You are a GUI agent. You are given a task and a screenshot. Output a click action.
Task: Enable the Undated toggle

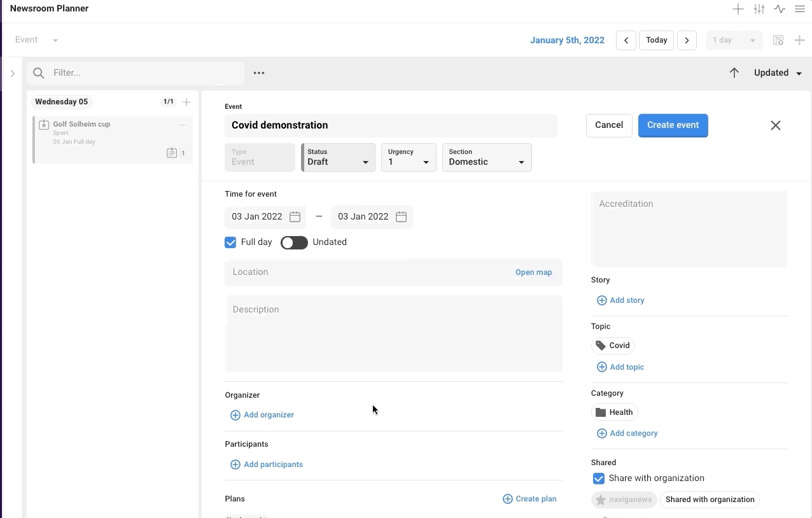tap(294, 242)
